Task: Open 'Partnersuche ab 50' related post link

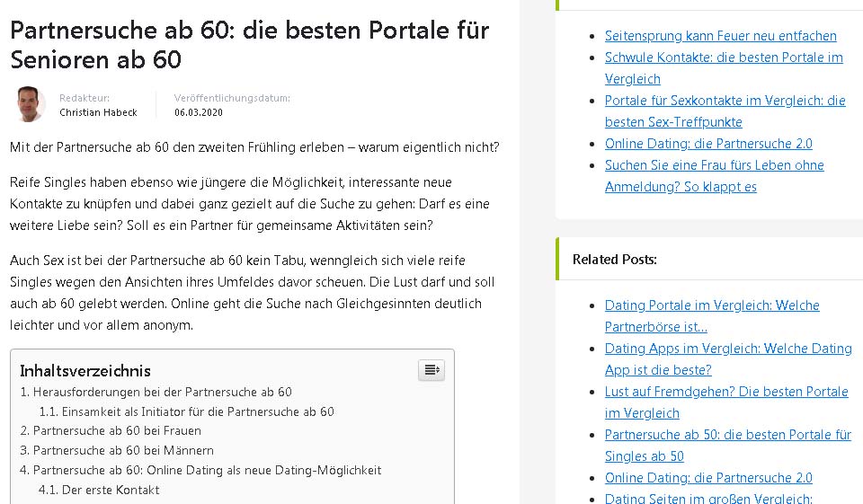Action: coord(727,435)
